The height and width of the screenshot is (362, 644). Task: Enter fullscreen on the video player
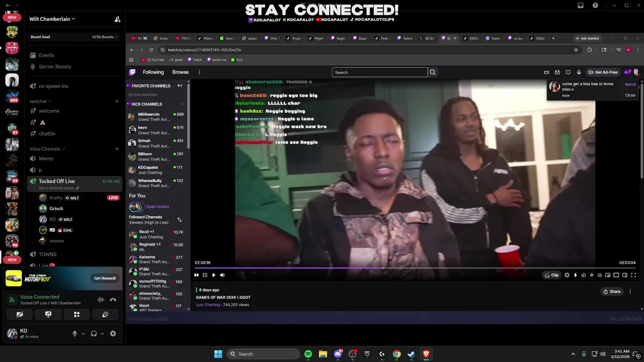(x=633, y=275)
